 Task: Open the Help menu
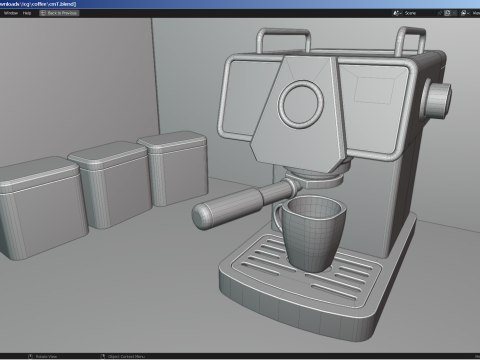[x=27, y=13]
